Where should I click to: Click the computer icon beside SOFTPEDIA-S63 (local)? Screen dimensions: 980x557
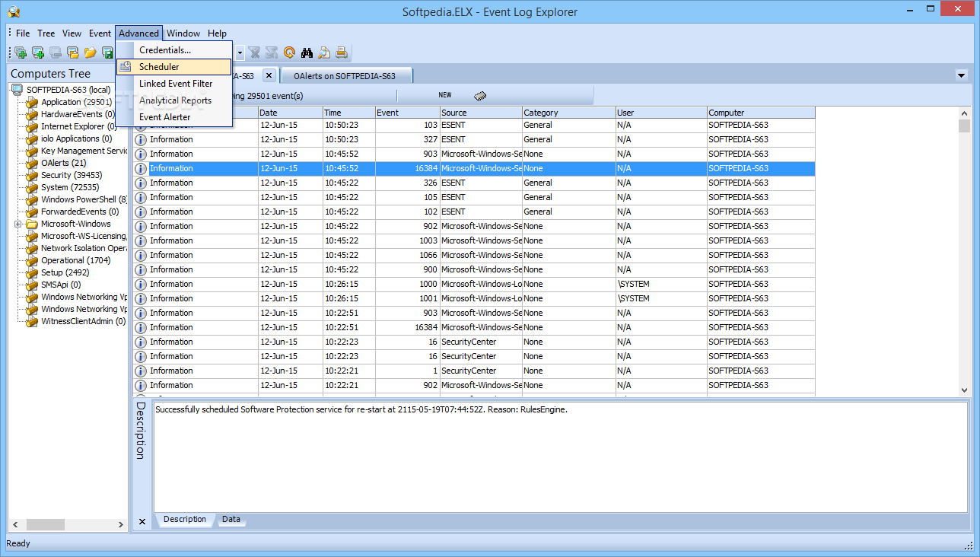(17, 90)
